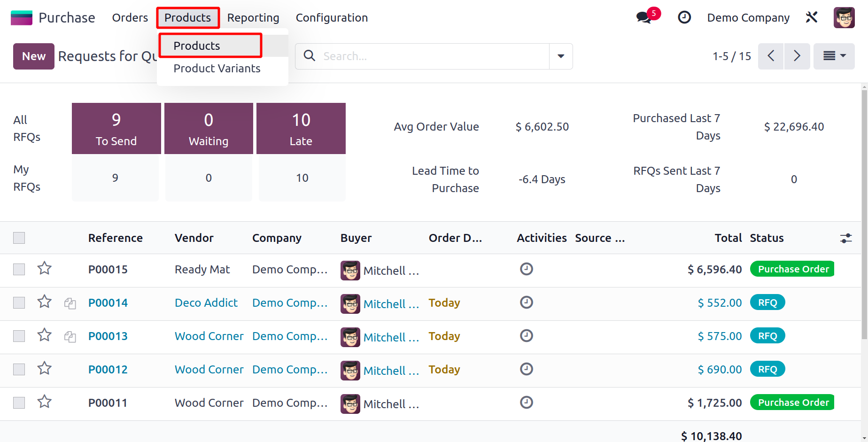The image size is (868, 442).
Task: Click the debug tools wrench icon
Action: [x=812, y=18]
